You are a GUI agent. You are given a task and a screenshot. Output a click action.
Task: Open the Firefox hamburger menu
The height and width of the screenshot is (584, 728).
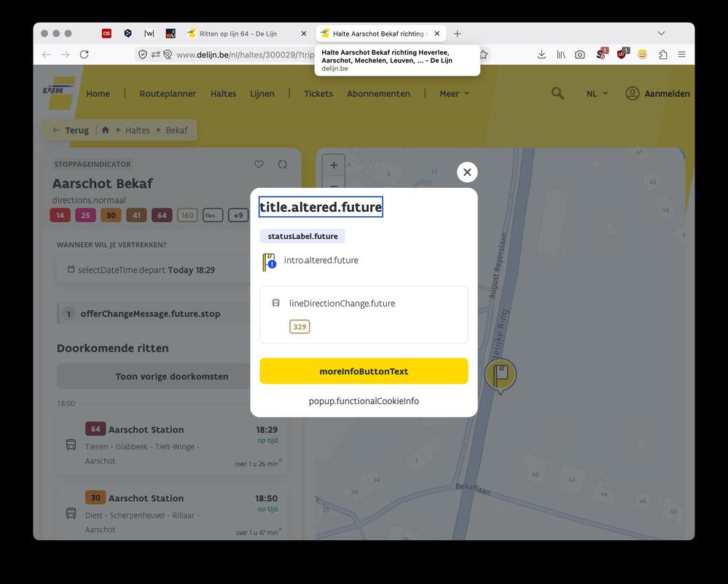[x=681, y=55]
